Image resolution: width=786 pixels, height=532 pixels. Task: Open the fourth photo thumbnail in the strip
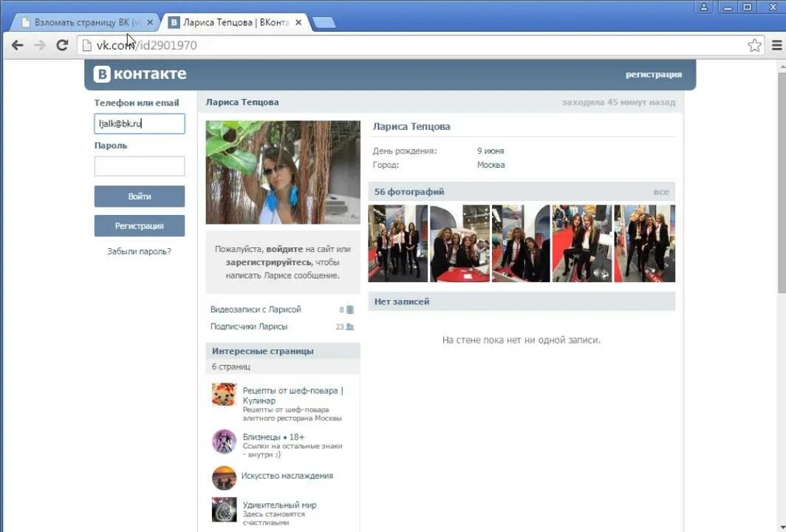(x=582, y=243)
